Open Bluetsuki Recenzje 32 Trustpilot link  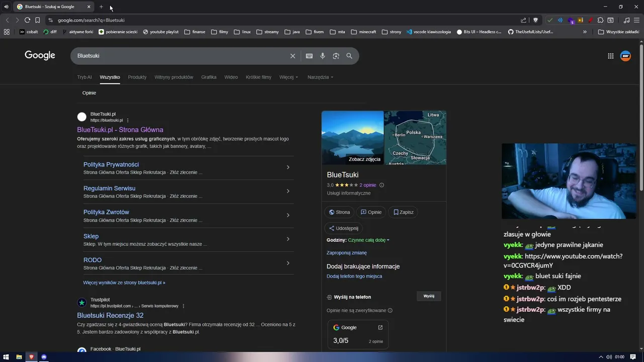point(110,315)
